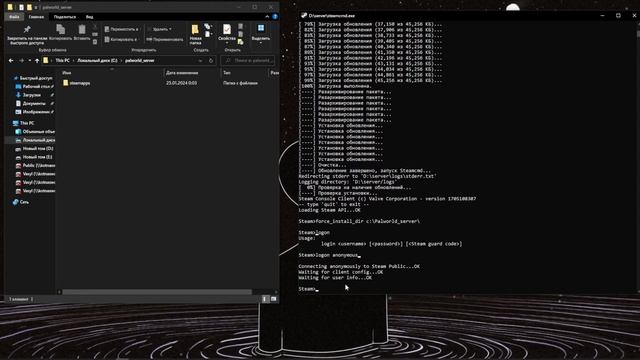This screenshot has height=360, width=640.
Task: Select the steamapps folder
Action: (x=76, y=83)
